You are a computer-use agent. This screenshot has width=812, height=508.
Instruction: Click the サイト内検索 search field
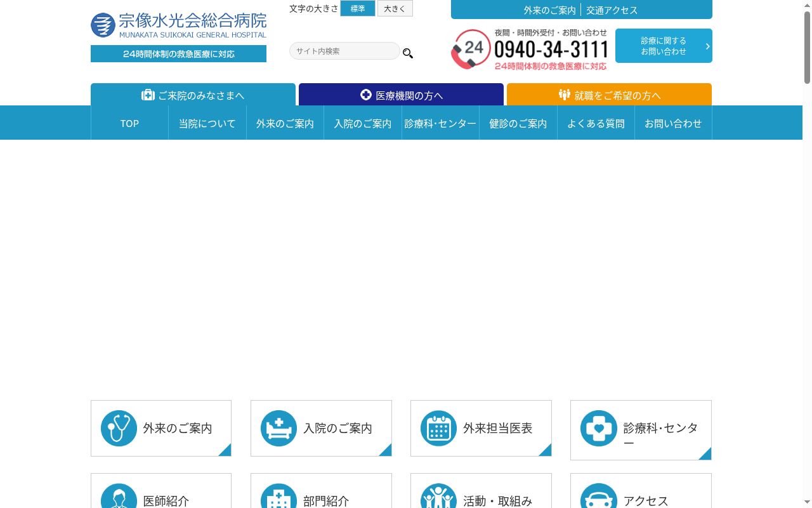(x=344, y=51)
